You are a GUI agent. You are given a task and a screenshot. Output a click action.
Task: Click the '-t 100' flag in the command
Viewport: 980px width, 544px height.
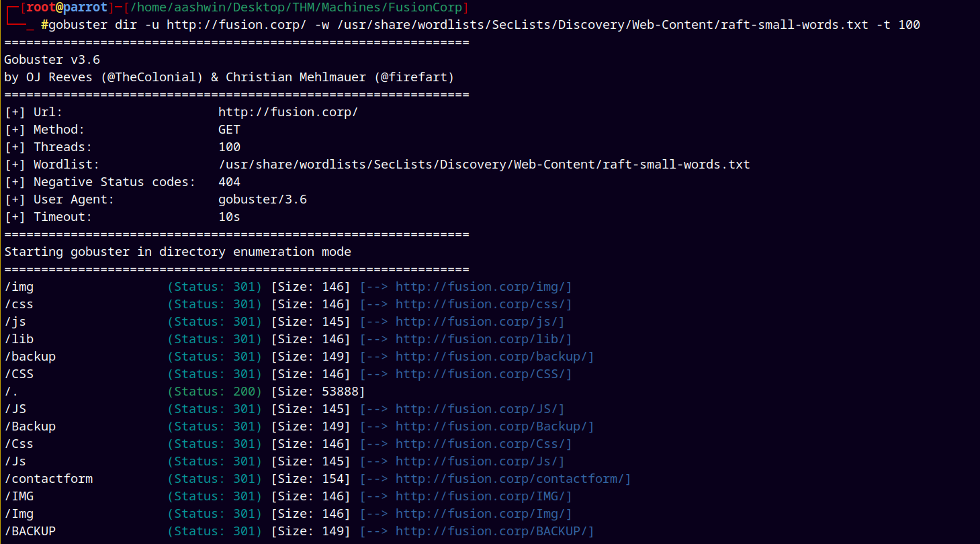(x=899, y=25)
